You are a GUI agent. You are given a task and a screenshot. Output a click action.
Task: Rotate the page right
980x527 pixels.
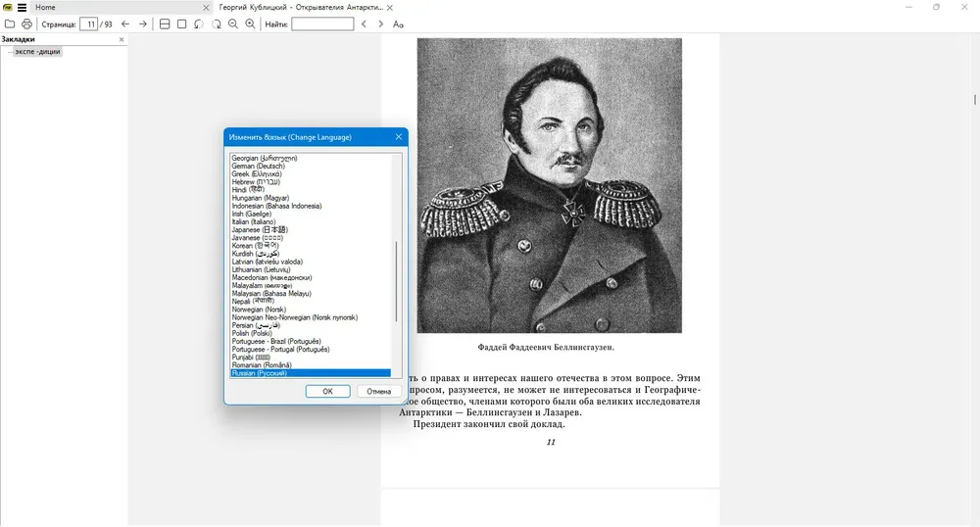tap(217, 24)
